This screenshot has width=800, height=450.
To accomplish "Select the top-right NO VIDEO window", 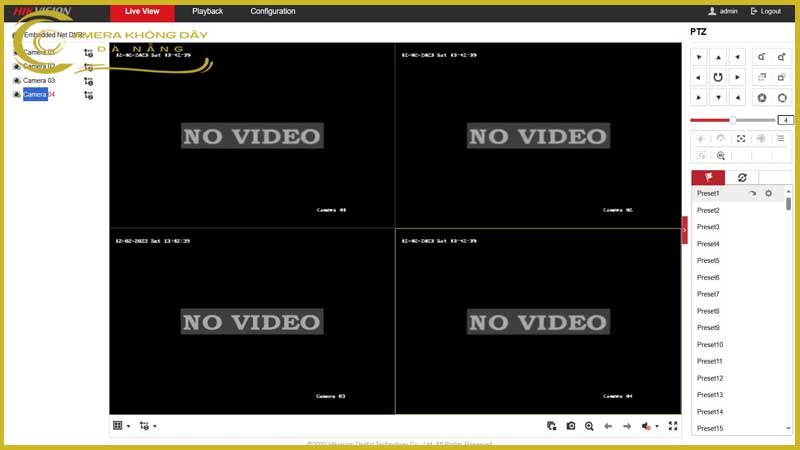I will click(x=538, y=135).
